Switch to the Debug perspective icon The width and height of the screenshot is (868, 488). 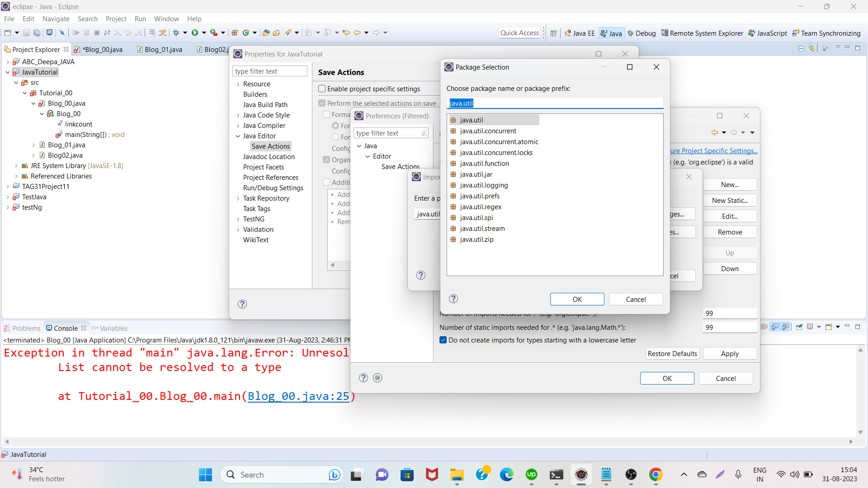pos(642,33)
